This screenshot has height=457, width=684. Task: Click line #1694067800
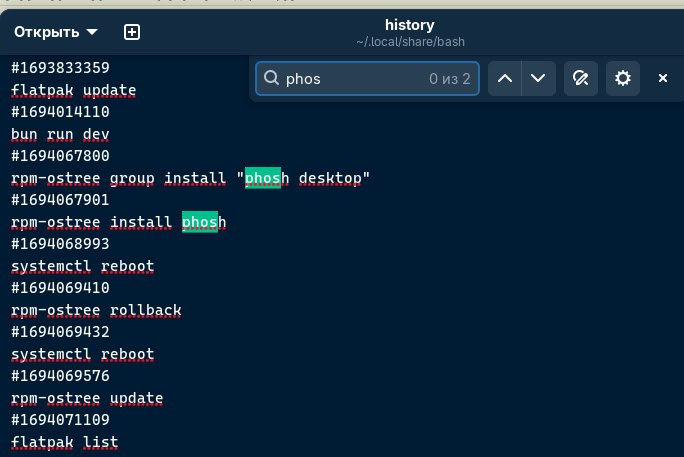tap(60, 156)
